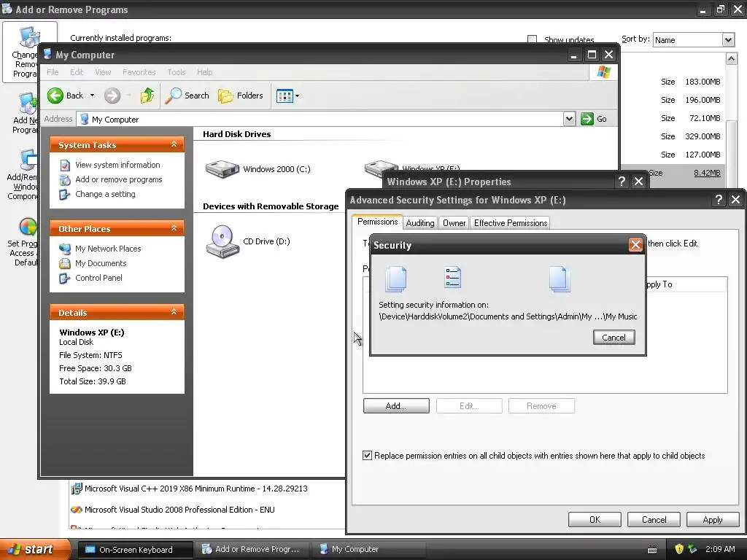Click the Change or Remove Programs icon

point(29,38)
